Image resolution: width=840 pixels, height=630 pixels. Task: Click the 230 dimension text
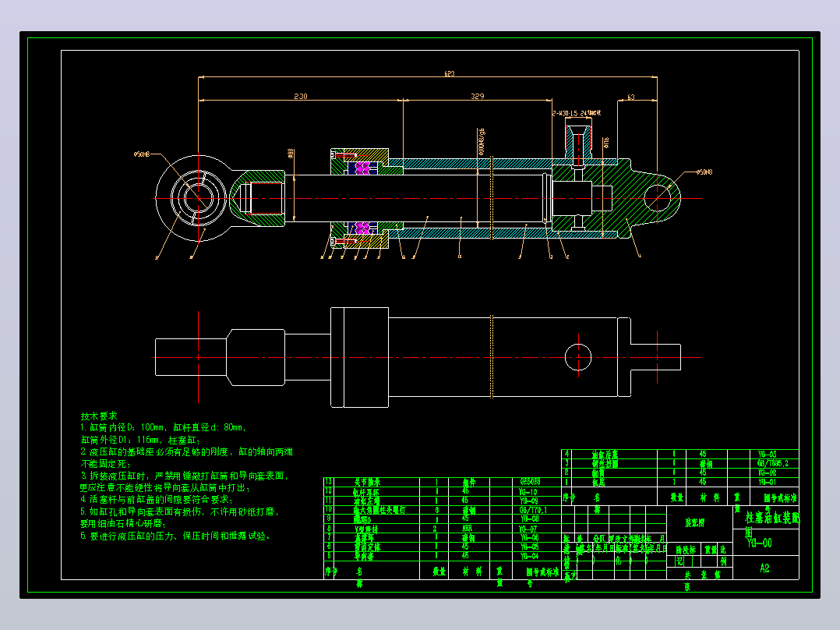(x=301, y=96)
